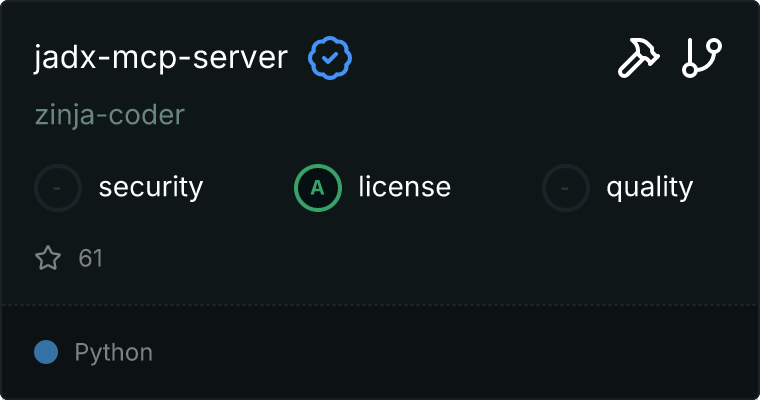Click blank area between verified badge and hammer

(480, 59)
